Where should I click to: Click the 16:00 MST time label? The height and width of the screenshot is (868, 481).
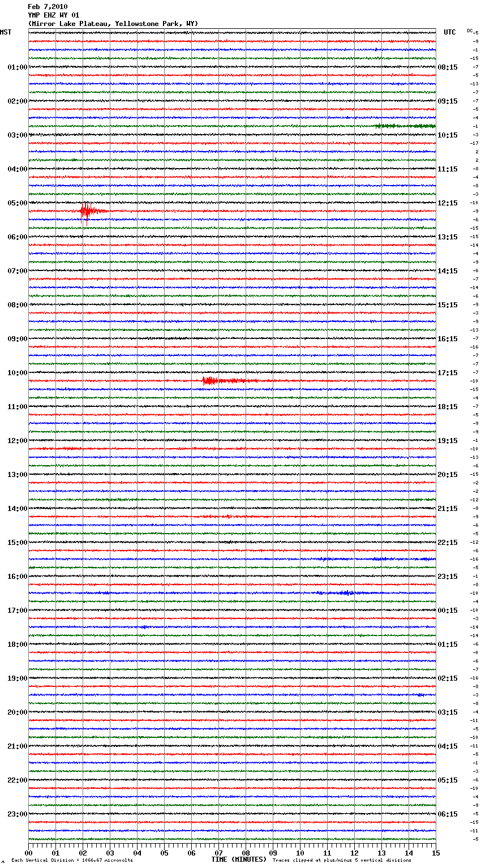[x=18, y=577]
